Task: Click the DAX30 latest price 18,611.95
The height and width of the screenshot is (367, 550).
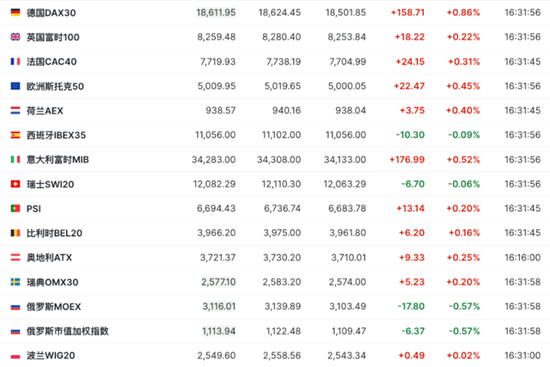Action: point(216,13)
